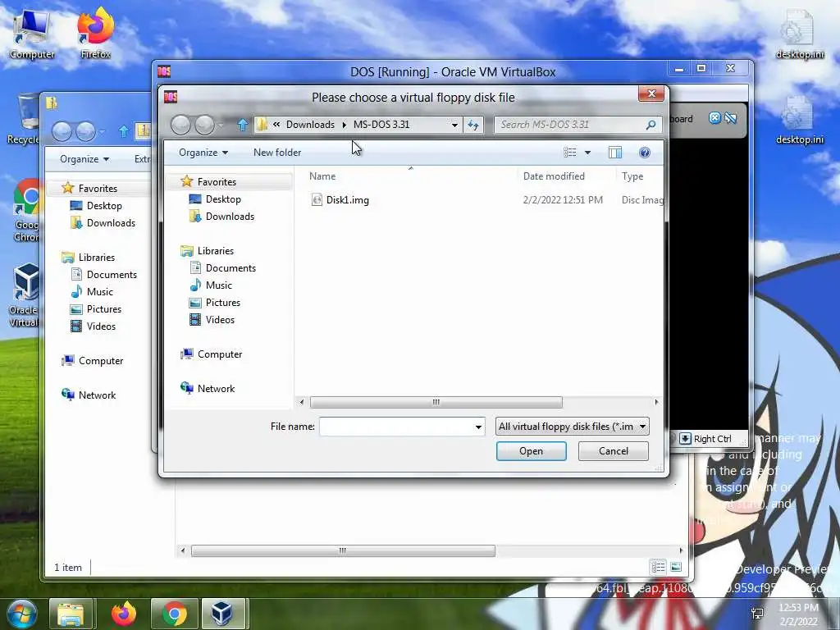Go up one folder level in dialog
The image size is (840, 630).
tap(243, 125)
